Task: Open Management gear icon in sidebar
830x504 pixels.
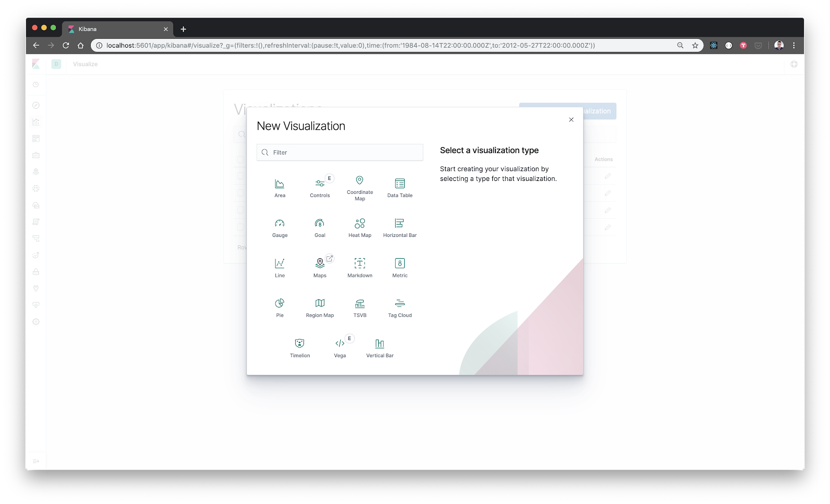Action: click(x=36, y=321)
